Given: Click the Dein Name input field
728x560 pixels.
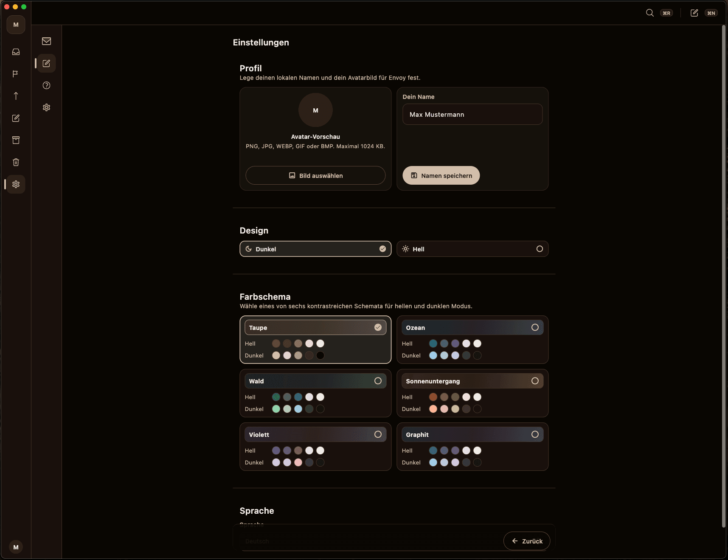Looking at the screenshot, I should 472,114.
